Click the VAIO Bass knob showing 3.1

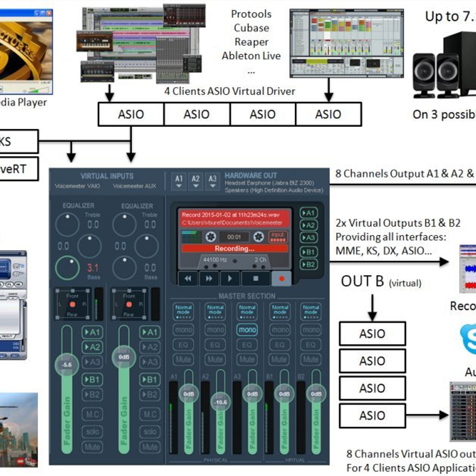[67, 268]
